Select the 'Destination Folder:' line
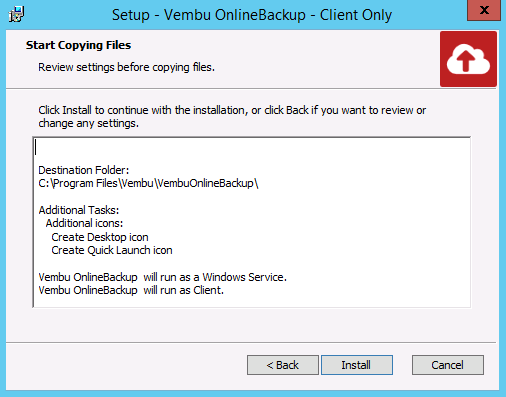The height and width of the screenshot is (397, 506). click(x=84, y=170)
